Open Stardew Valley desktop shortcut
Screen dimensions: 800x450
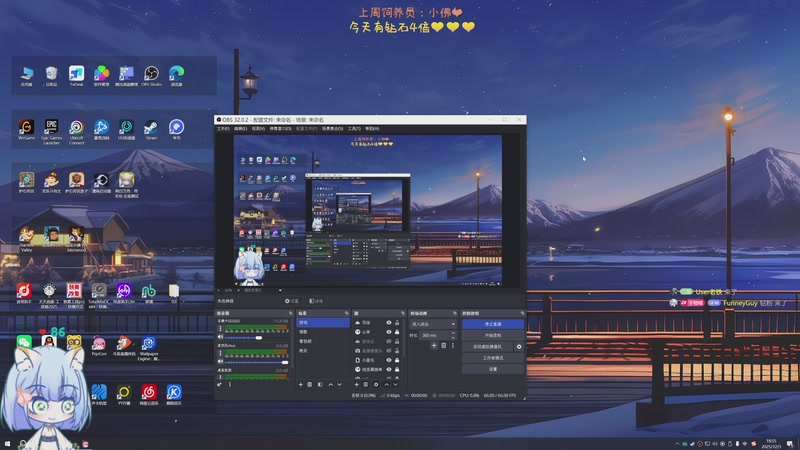27,239
